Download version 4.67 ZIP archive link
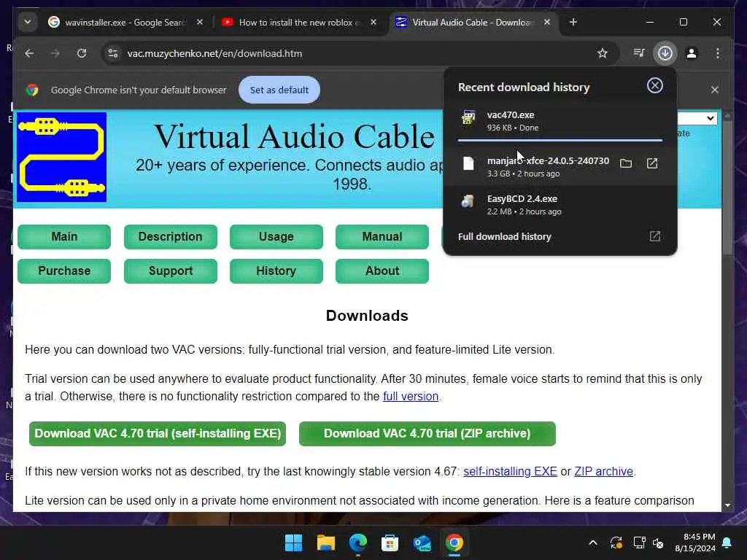The height and width of the screenshot is (560, 747). [603, 472]
